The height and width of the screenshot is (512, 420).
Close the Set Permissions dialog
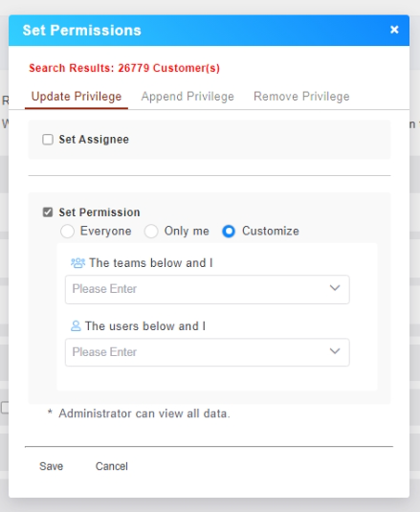pyautogui.click(x=394, y=30)
